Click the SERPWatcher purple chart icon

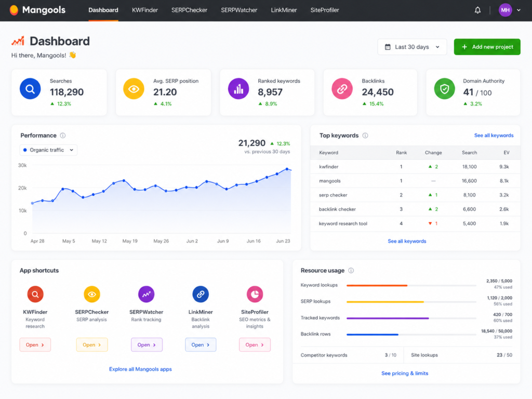(146, 294)
